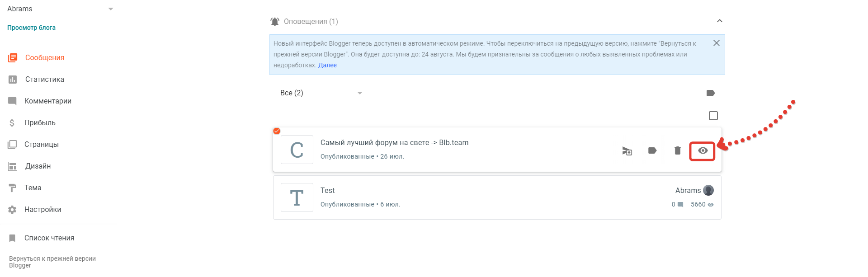Click the label icon beside posts filter
868x277 pixels.
click(710, 93)
